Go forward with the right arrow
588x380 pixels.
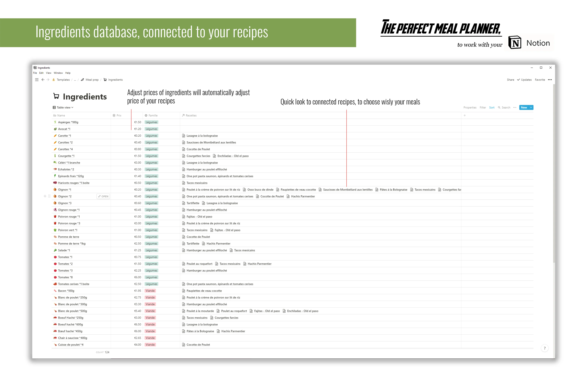(48, 80)
